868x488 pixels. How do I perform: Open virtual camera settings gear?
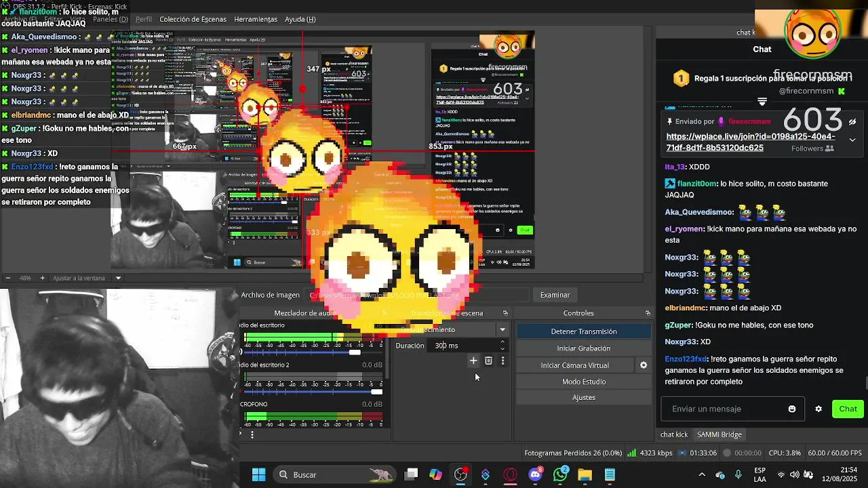(644, 365)
